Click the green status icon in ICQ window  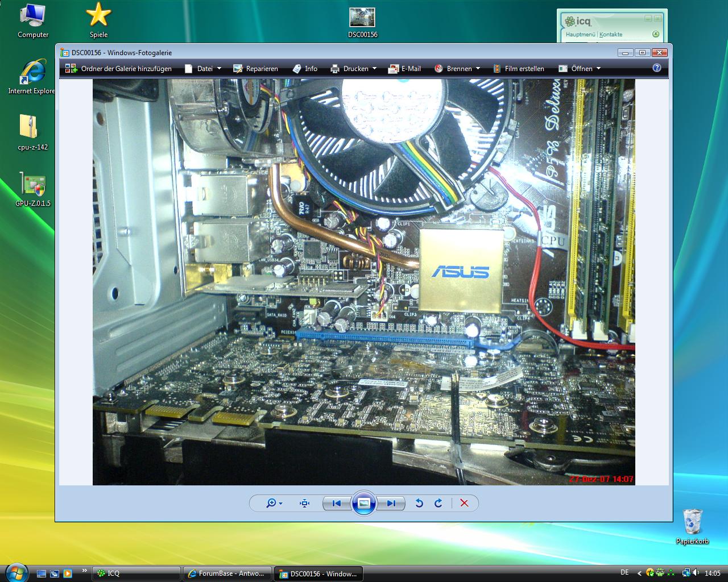click(655, 34)
